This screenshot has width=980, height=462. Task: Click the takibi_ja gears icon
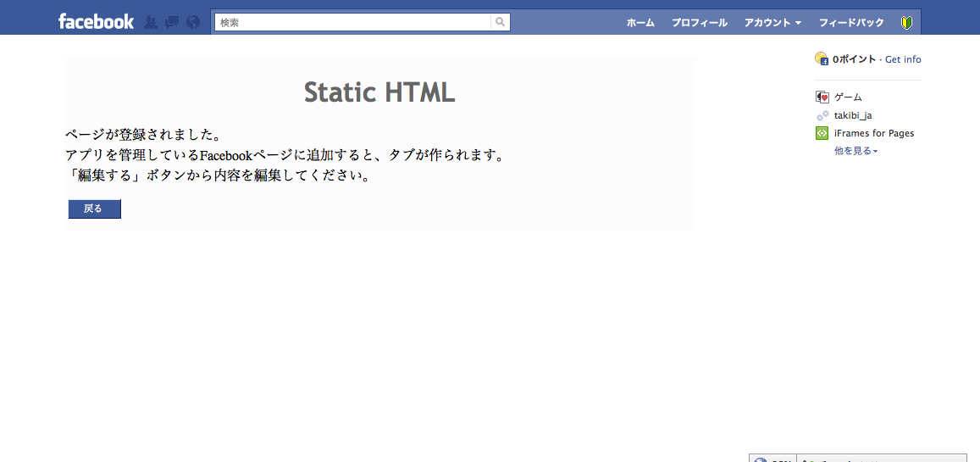click(x=822, y=115)
